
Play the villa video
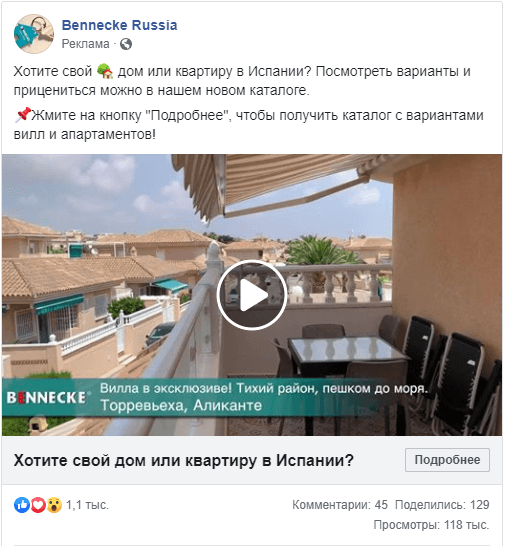pos(251,295)
